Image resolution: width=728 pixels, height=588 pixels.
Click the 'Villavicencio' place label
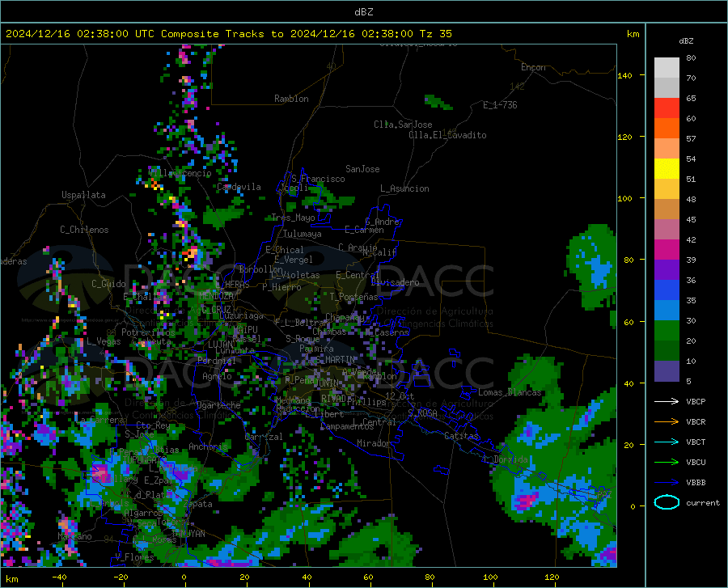[x=180, y=173]
